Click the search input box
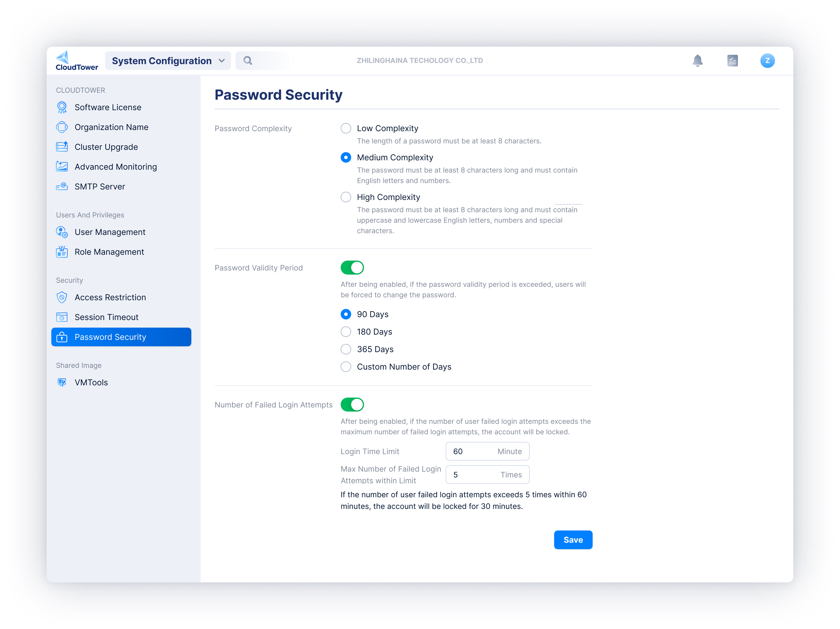This screenshot has height=629, width=840. coord(264,61)
